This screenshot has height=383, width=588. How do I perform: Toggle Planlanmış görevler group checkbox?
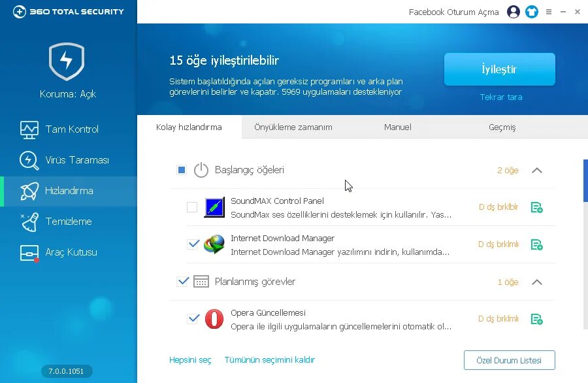[183, 282]
